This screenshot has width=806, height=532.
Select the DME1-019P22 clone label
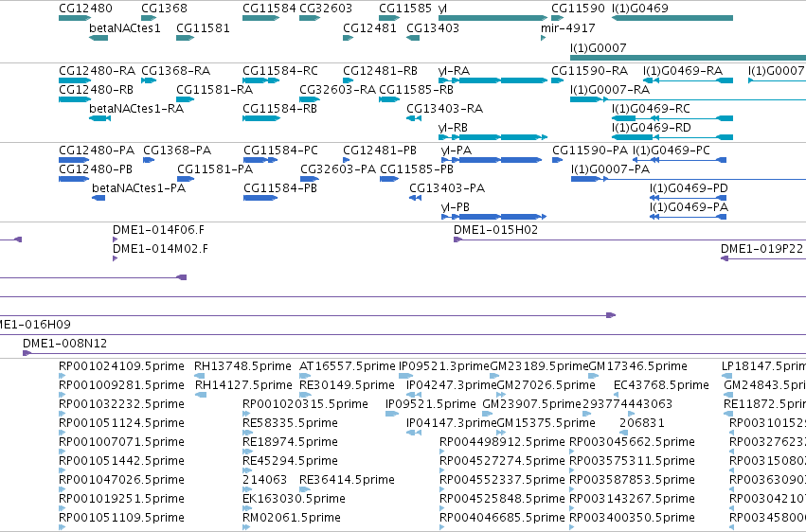click(x=761, y=249)
